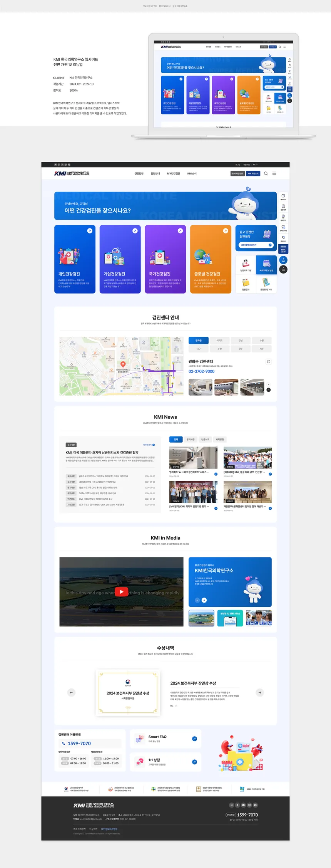Open the 'DNA Life Care' 시행 안내 notice row
Viewport: 331px width, 868px height.
coord(111,505)
